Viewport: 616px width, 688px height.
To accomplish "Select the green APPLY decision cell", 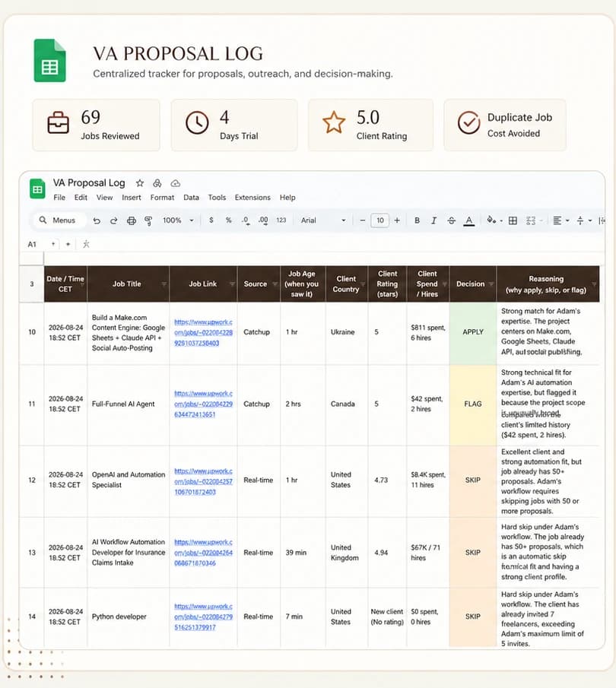I will 473,333.
